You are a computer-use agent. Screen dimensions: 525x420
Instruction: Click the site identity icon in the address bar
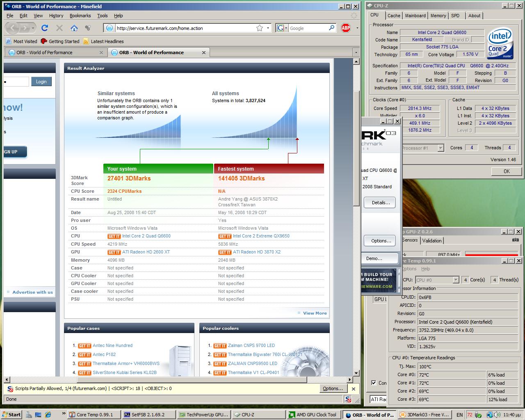pyautogui.click(x=109, y=28)
